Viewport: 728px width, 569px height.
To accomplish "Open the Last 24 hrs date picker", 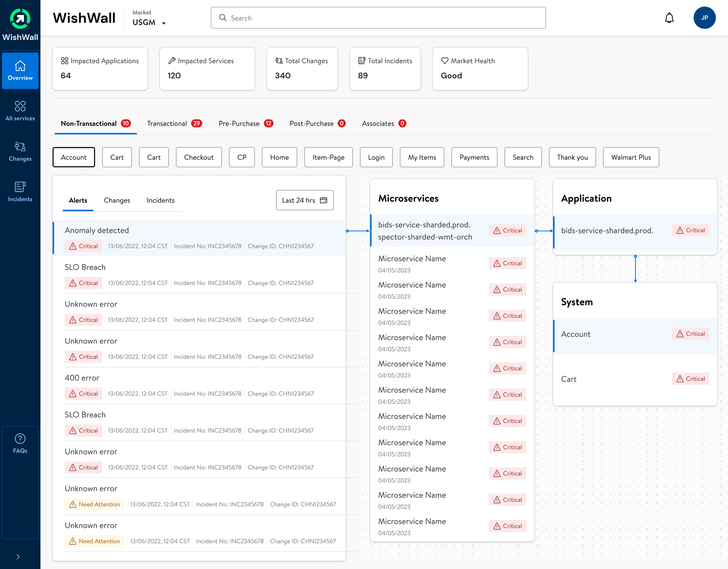I will (304, 200).
